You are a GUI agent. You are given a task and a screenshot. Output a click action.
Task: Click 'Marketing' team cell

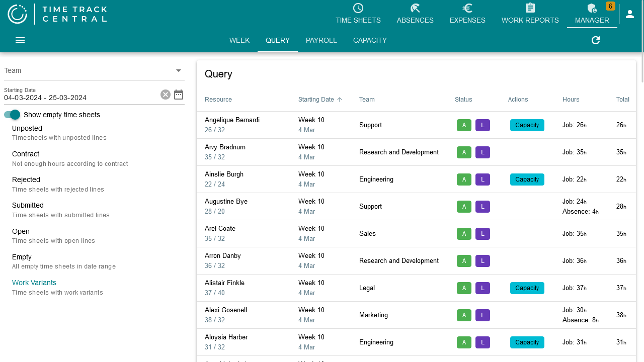pyautogui.click(x=373, y=315)
